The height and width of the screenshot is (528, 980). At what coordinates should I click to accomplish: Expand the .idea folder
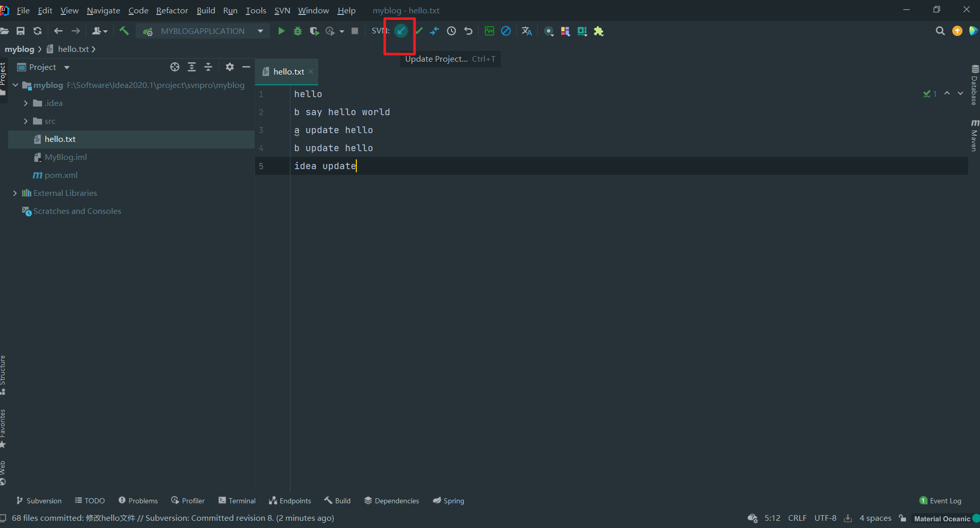coord(26,103)
